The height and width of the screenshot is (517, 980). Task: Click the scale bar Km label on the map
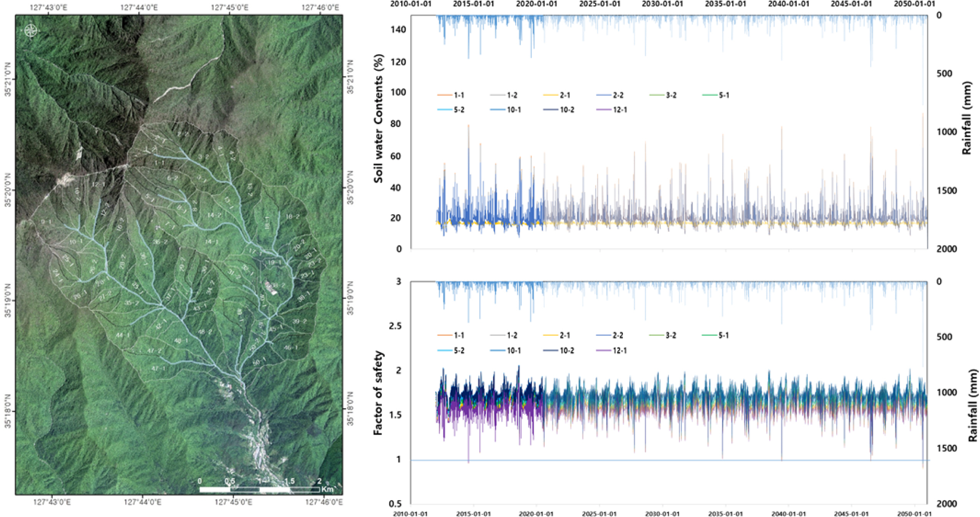[327, 489]
